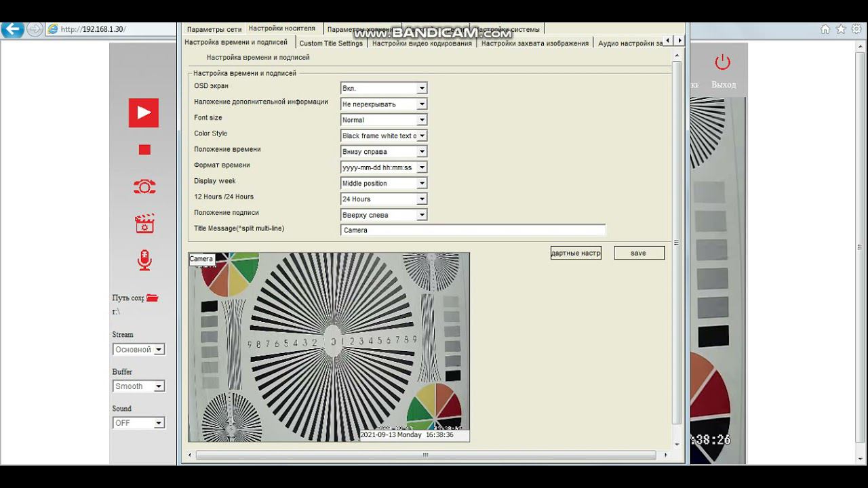
Task: Open browser favorites star icon
Action: 841,29
